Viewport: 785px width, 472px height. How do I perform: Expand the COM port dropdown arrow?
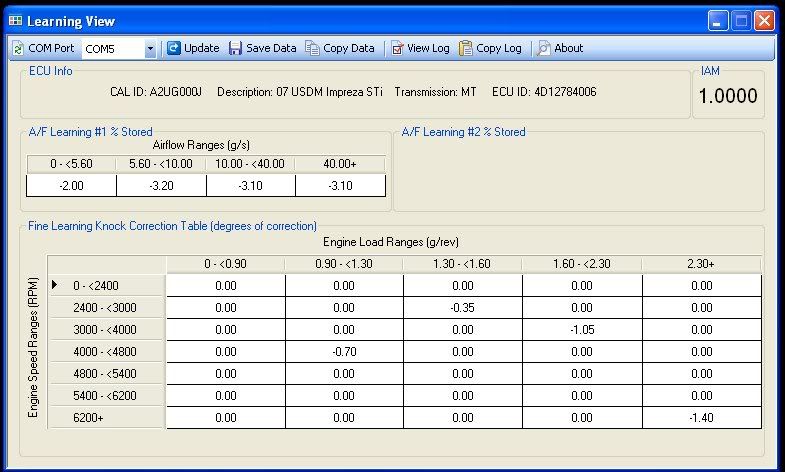click(150, 48)
